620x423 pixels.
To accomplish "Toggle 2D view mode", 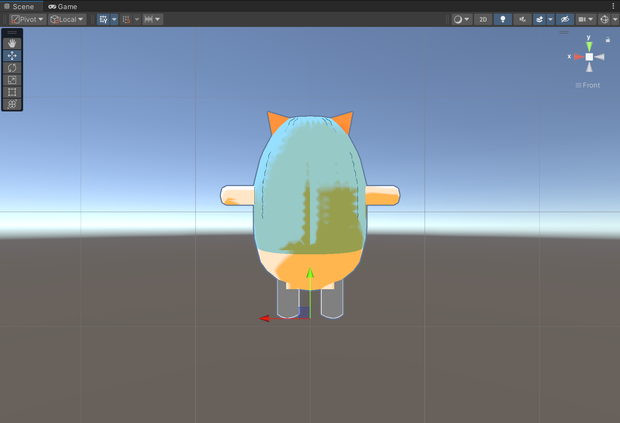I will click(483, 19).
